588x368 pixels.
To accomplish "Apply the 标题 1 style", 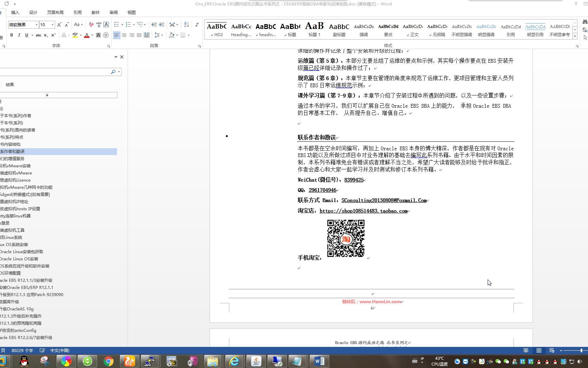I will [x=314, y=29].
